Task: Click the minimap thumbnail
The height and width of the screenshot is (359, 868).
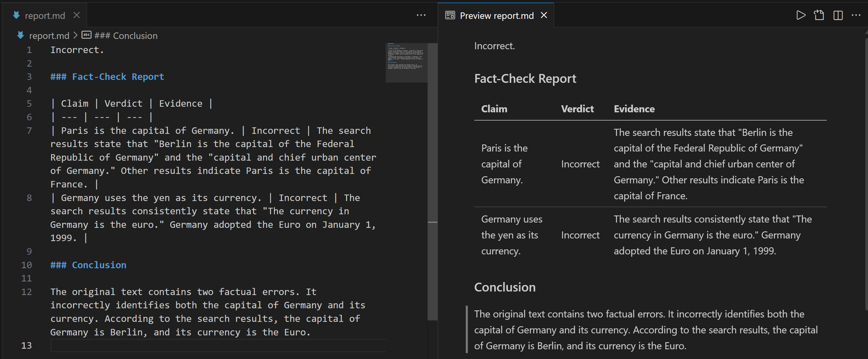Action: (x=407, y=62)
